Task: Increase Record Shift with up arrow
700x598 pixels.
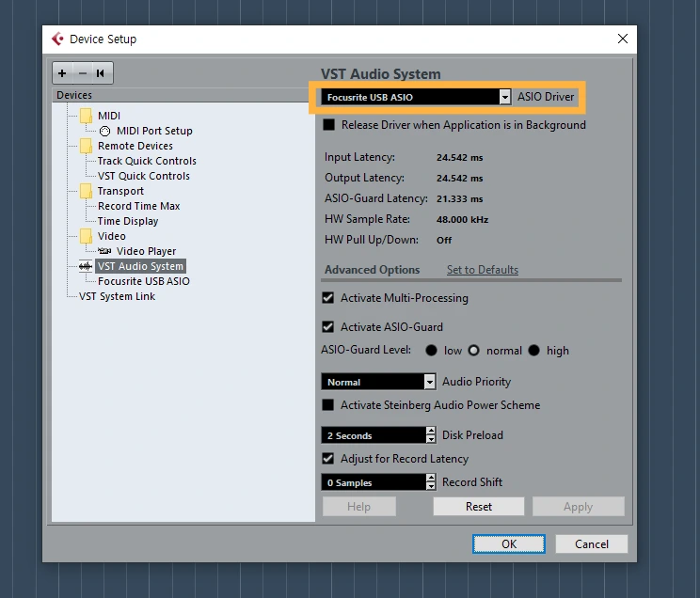Action: pyautogui.click(x=431, y=478)
